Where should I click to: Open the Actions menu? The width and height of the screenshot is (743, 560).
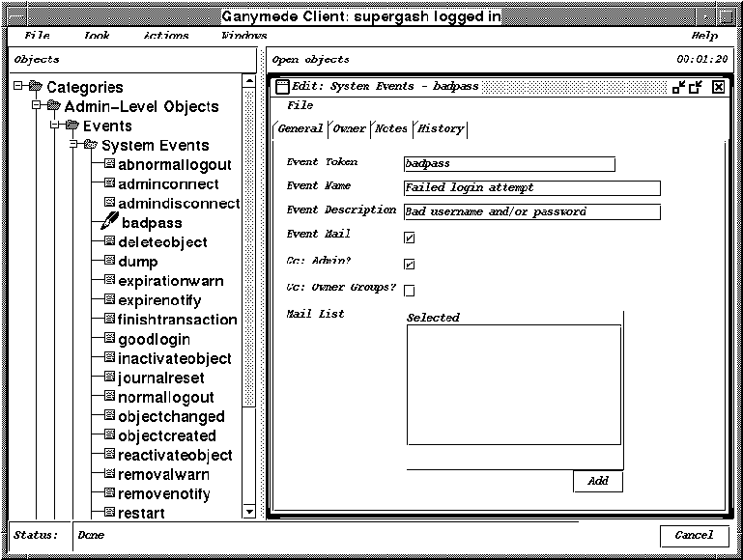point(165,36)
